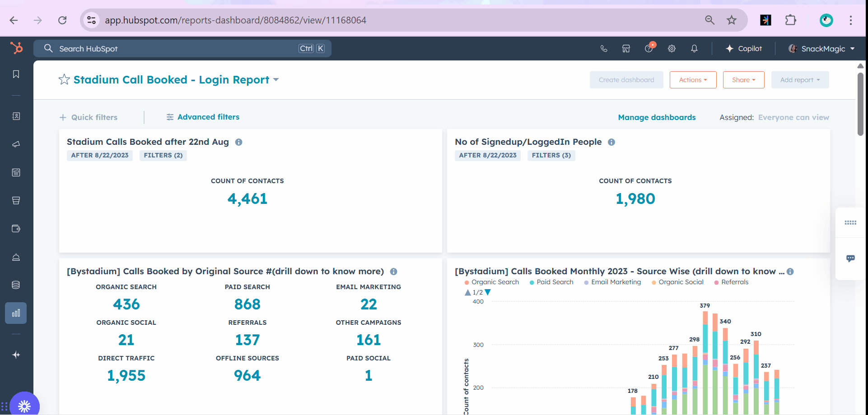Drill into Direct Traffic value 1,955

point(126,376)
